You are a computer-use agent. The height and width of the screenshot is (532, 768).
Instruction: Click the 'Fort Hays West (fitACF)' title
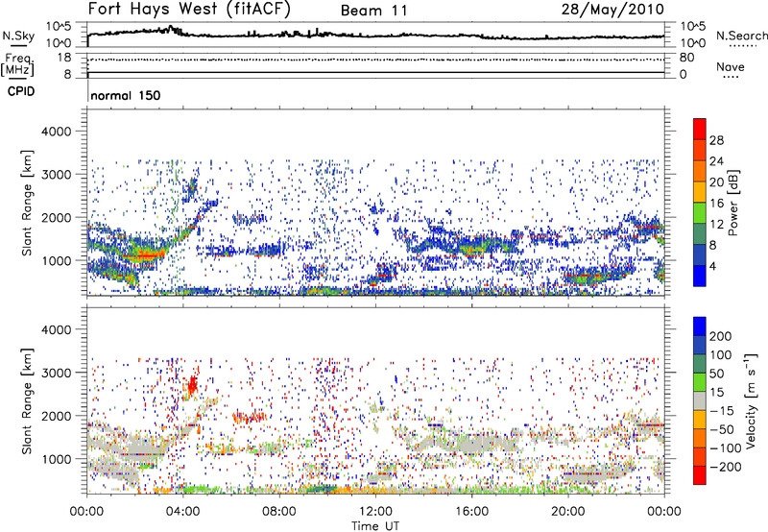[x=189, y=10]
